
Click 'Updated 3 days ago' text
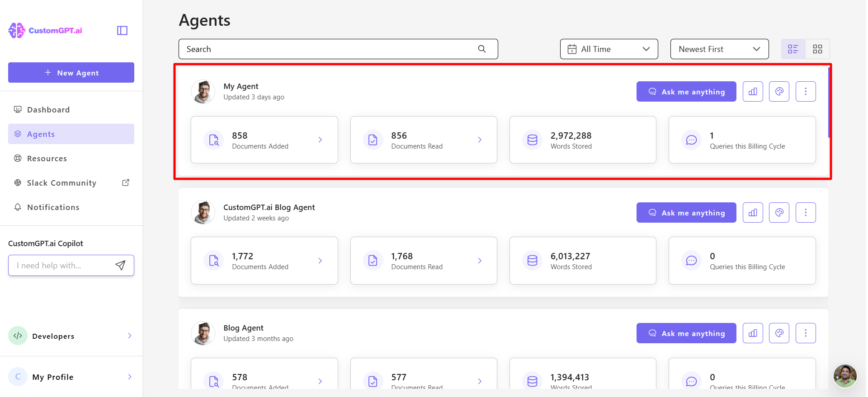[254, 97]
